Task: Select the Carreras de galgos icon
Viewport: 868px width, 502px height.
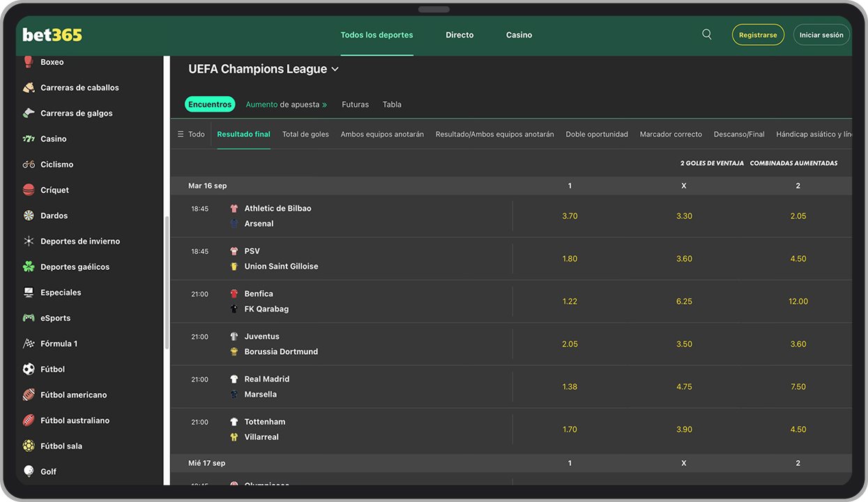Action: [x=29, y=113]
